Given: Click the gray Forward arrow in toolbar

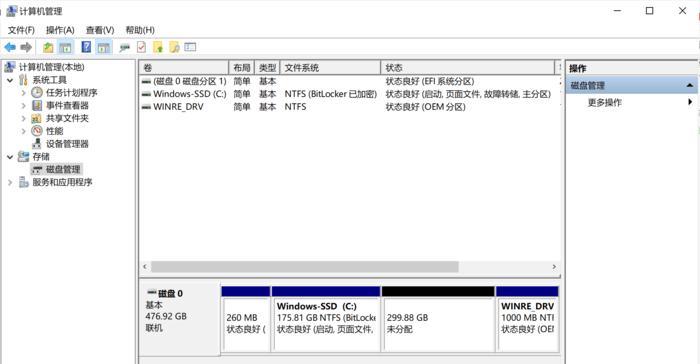Looking at the screenshot, I should 26,47.
